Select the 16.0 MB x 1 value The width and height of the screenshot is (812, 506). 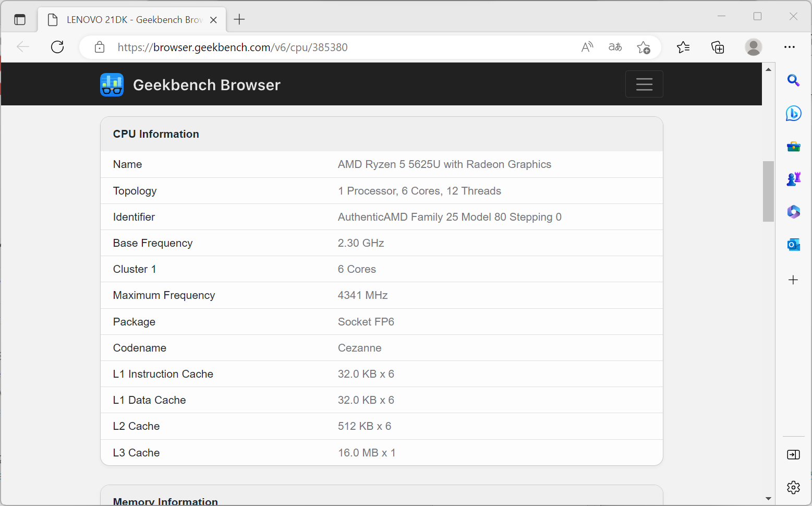[x=367, y=453]
